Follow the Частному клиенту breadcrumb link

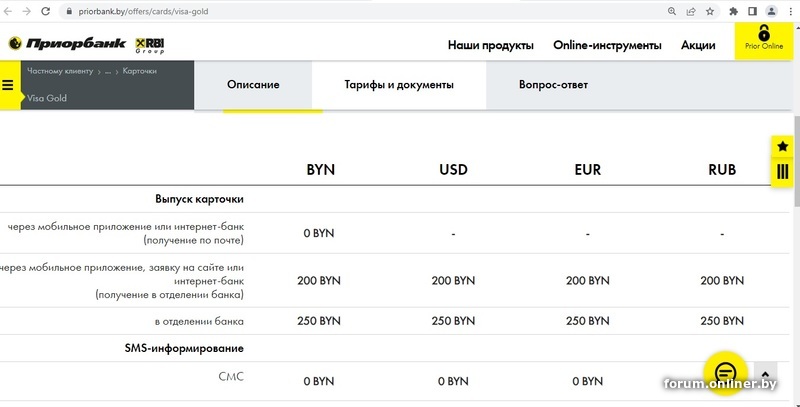(x=60, y=71)
